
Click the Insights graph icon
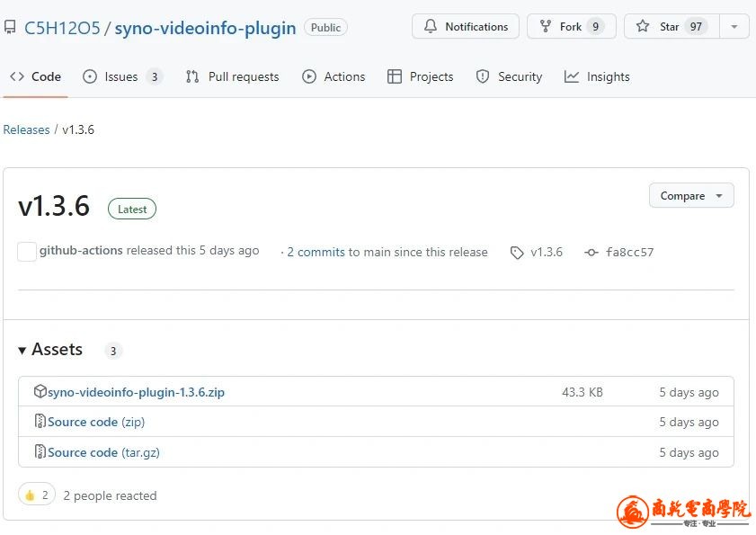pyautogui.click(x=572, y=76)
